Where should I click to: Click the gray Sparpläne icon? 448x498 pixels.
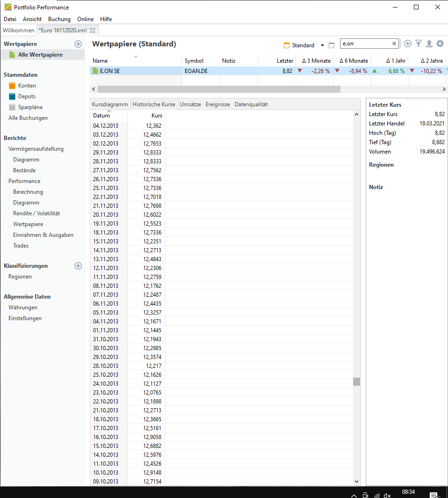(12, 107)
